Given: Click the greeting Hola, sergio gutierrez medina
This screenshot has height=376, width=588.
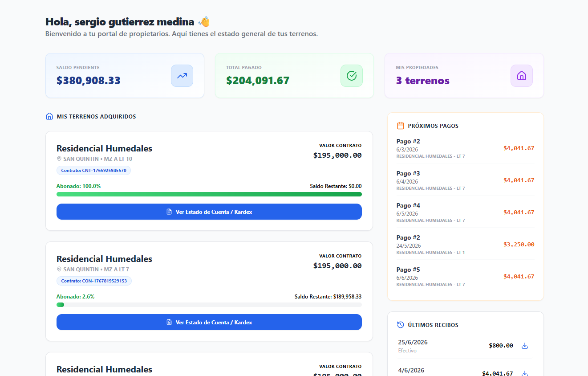Looking at the screenshot, I should point(120,22).
